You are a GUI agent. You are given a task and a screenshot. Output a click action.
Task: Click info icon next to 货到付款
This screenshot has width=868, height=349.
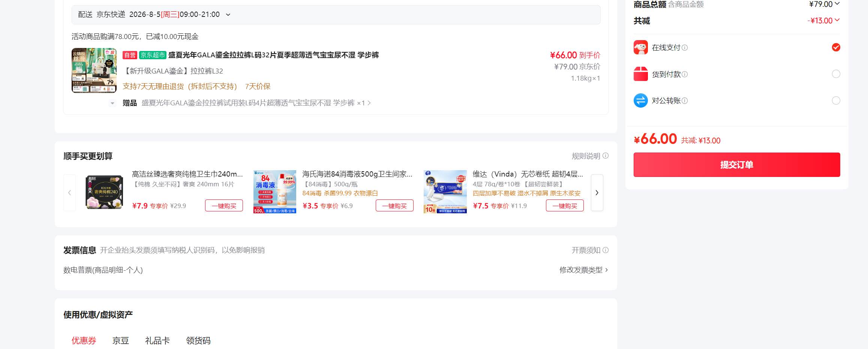(x=685, y=74)
